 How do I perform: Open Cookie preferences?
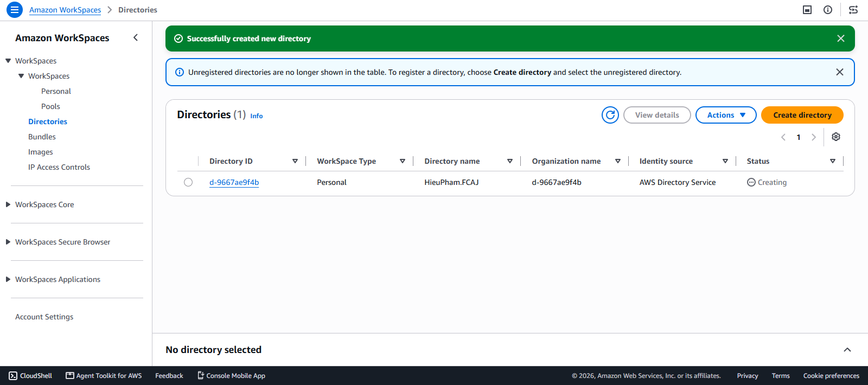tap(831, 376)
